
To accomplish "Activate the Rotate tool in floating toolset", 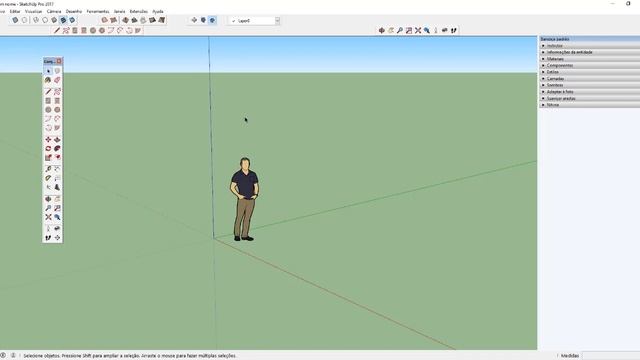I will (48, 148).
